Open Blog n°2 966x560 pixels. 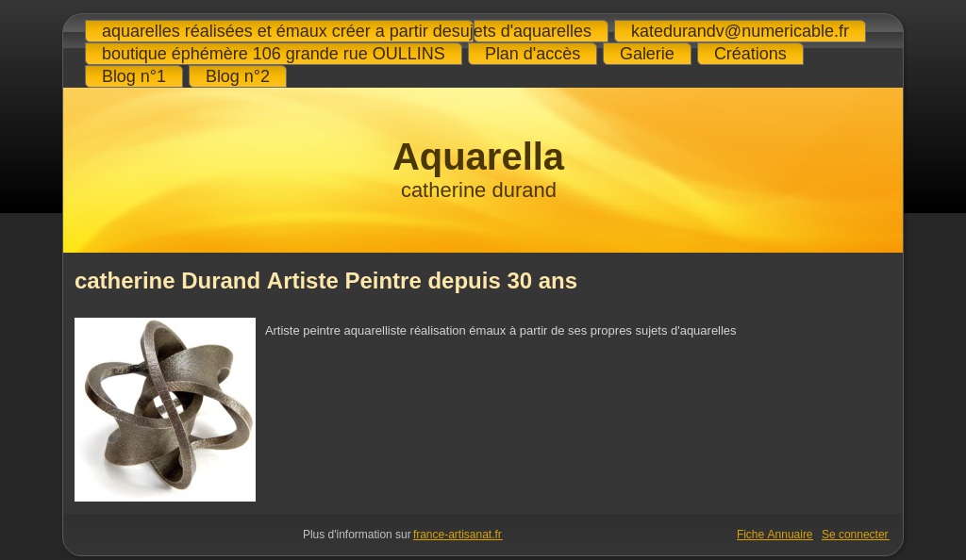237,76
